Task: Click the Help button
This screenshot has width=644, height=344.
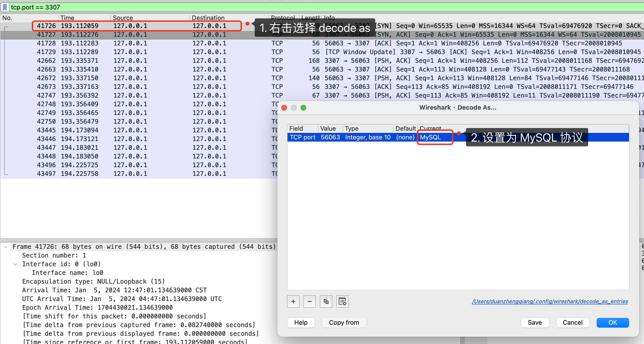Action: (301, 322)
